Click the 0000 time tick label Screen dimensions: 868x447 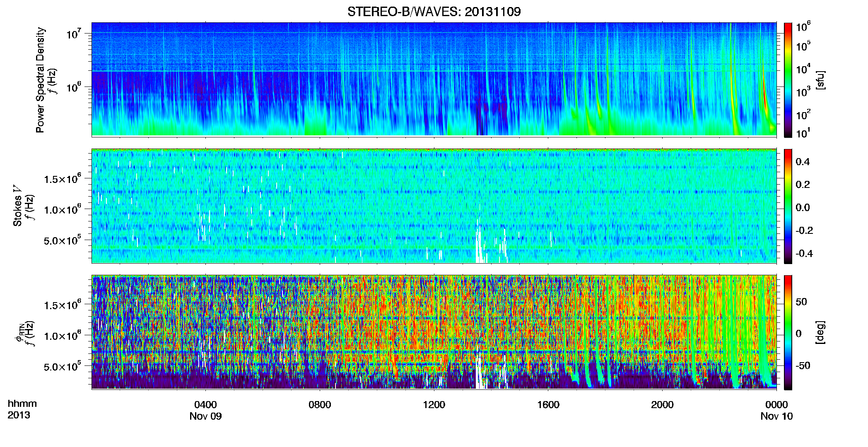[776, 405]
